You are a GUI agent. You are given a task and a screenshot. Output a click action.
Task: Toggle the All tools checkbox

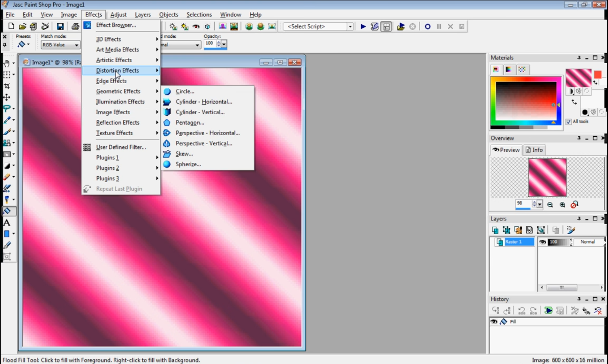coord(569,121)
